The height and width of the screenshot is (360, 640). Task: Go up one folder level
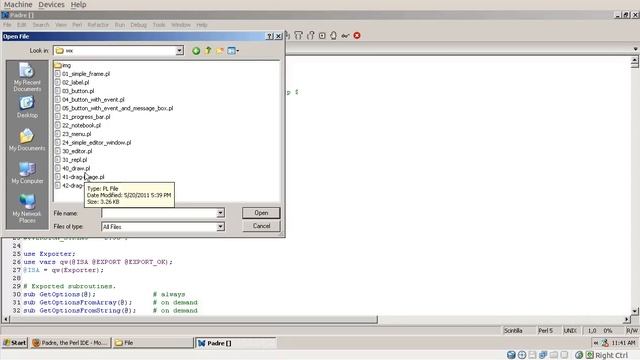[x=208, y=51]
